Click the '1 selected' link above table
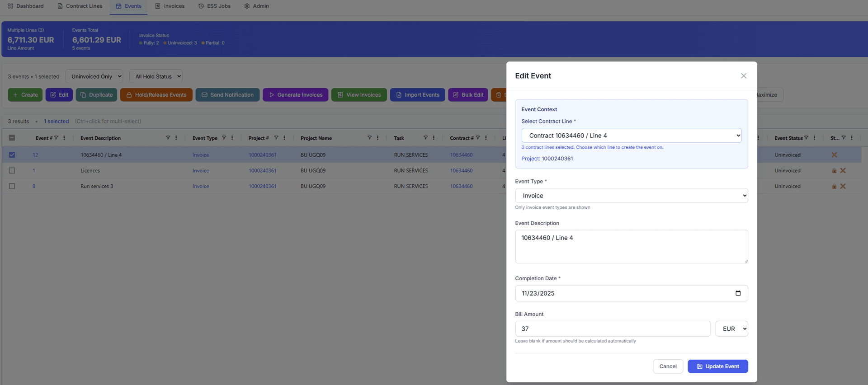 (x=56, y=121)
